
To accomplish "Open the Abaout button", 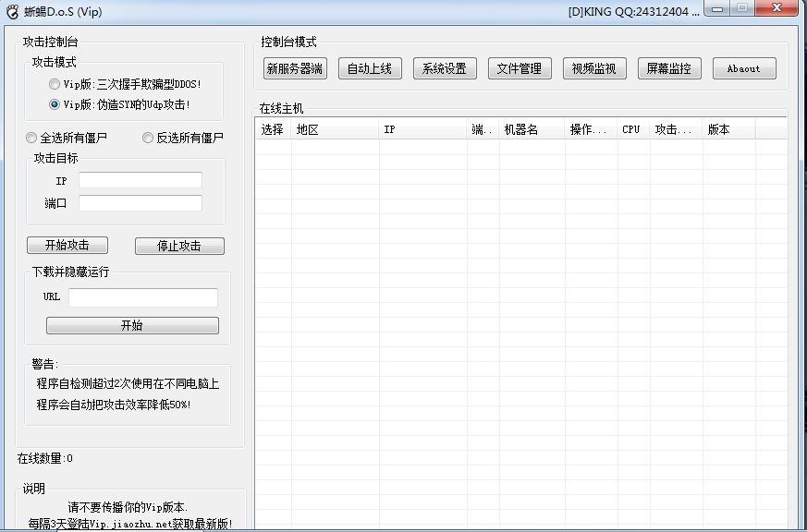I will tap(744, 68).
